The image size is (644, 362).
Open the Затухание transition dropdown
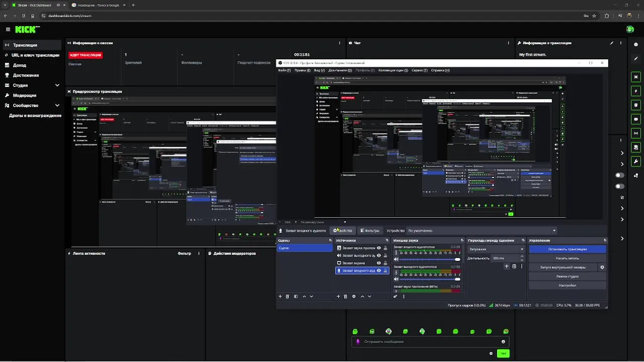pyautogui.click(x=496, y=249)
